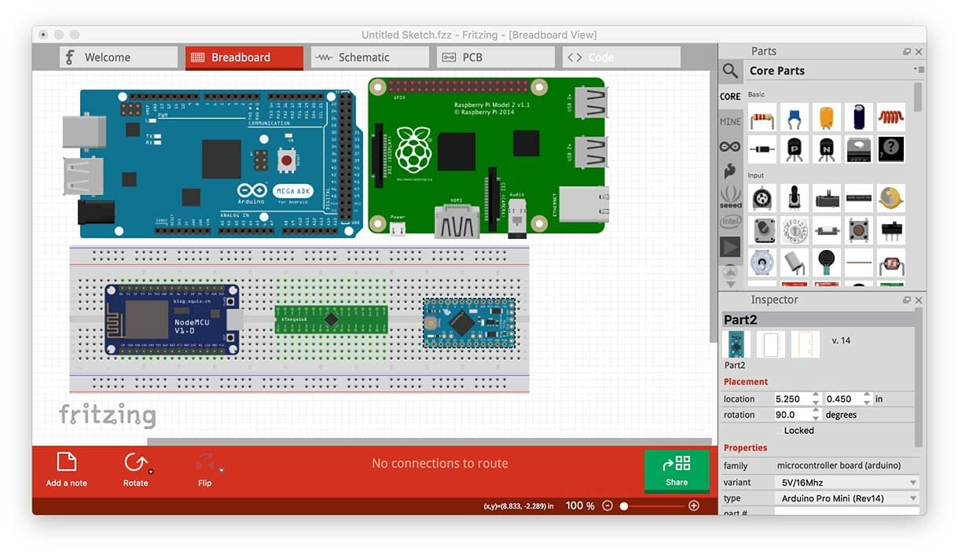Click the zoom out minus button
The width and height of the screenshot is (980, 555).
pyautogui.click(x=607, y=505)
